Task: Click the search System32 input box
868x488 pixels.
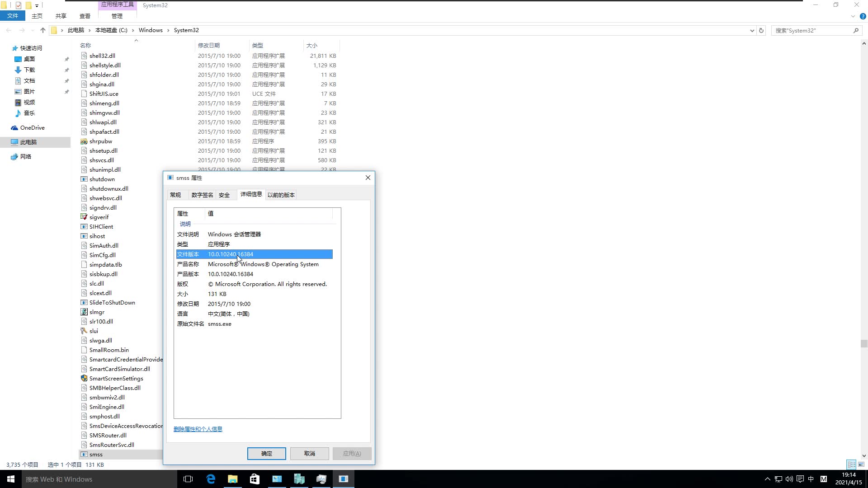Action: click(x=811, y=30)
